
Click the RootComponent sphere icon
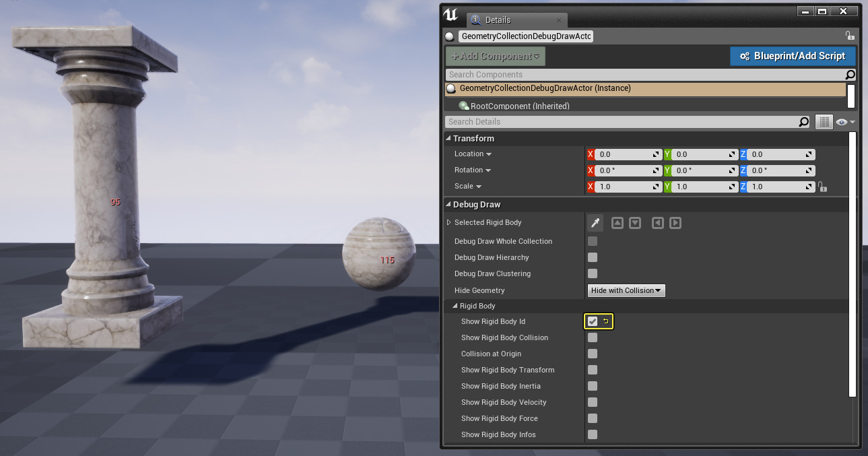coord(464,105)
